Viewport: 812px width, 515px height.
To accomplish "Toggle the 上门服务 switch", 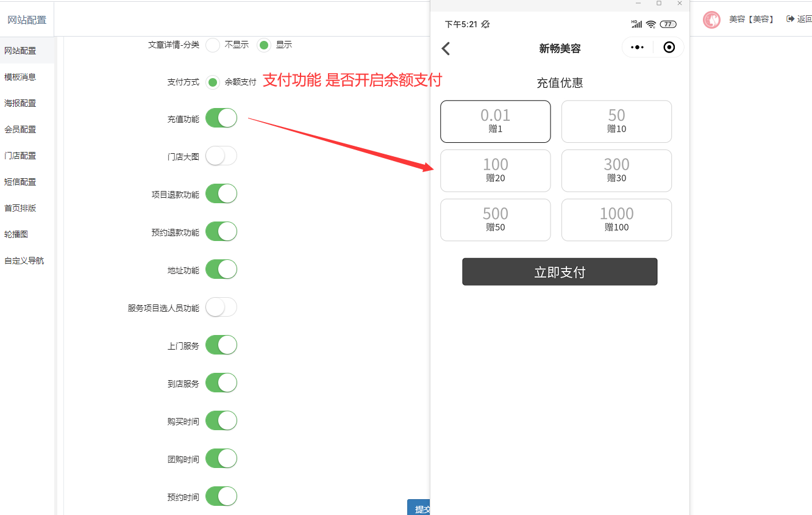I will [x=221, y=345].
